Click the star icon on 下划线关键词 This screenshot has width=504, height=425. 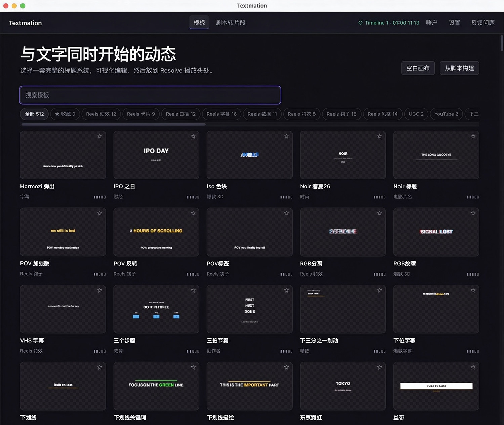pyautogui.click(x=193, y=367)
